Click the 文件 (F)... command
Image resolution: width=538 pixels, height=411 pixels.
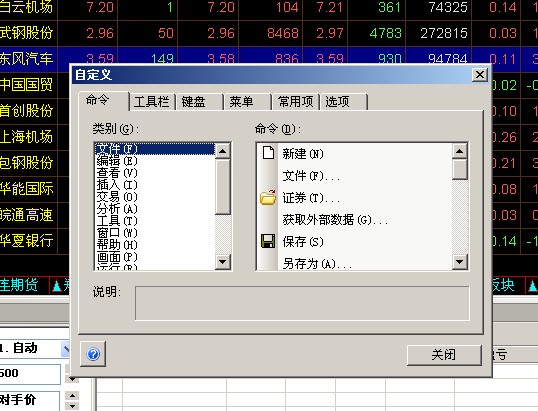pyautogui.click(x=354, y=176)
